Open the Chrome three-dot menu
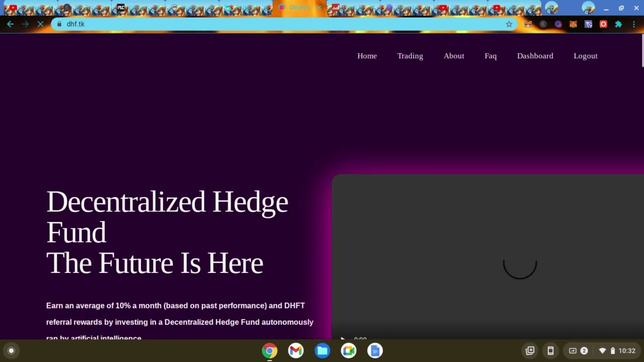 (x=633, y=24)
